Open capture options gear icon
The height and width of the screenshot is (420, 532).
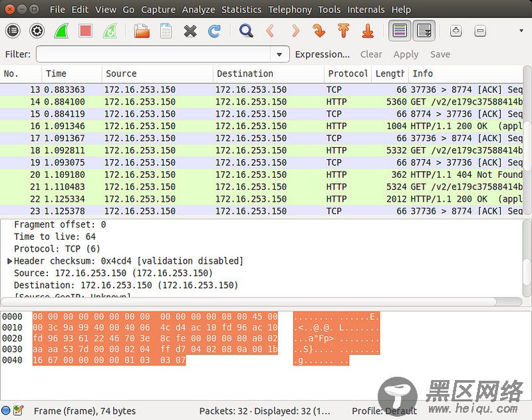(x=37, y=31)
